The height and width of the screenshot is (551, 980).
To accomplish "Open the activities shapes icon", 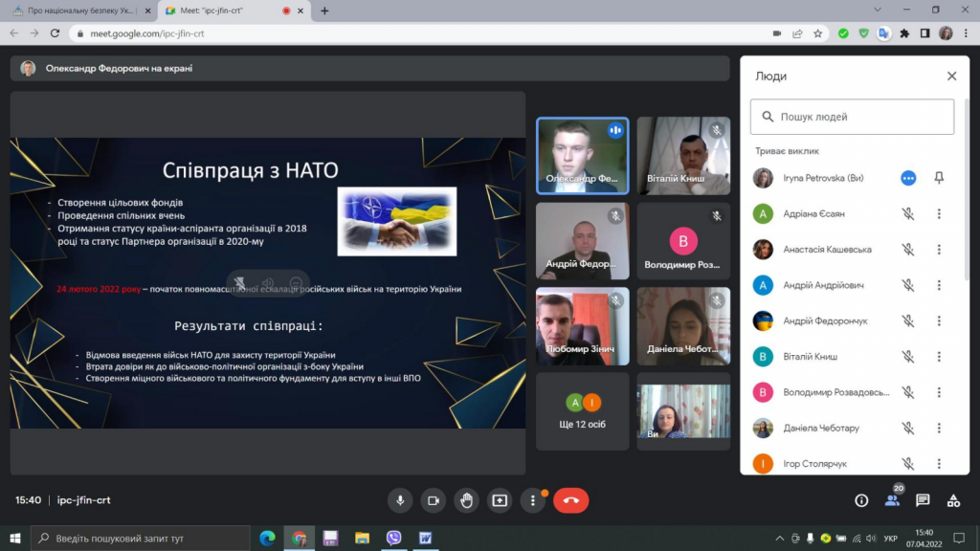I will (x=953, y=500).
